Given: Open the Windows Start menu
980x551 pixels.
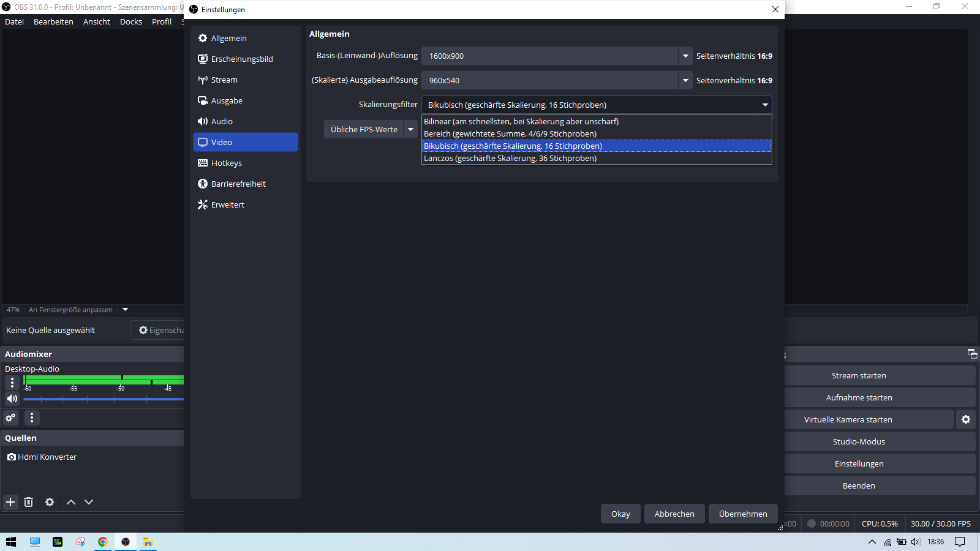Looking at the screenshot, I should click(11, 542).
